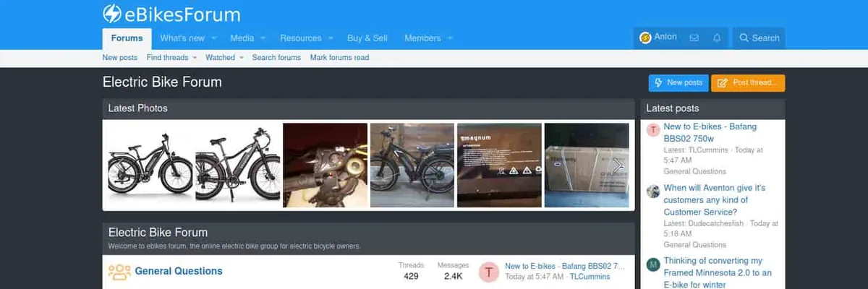Image resolution: width=868 pixels, height=289 pixels.
Task: Click the Electric Bike Forum category heading
Action: pos(158,233)
